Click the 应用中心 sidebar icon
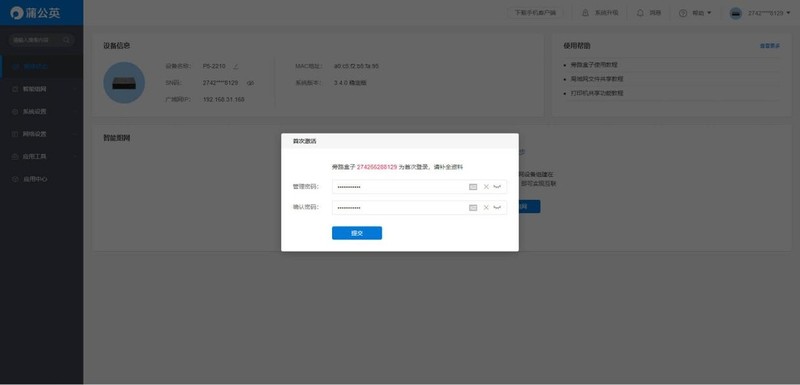The width and height of the screenshot is (800, 385). [x=15, y=179]
